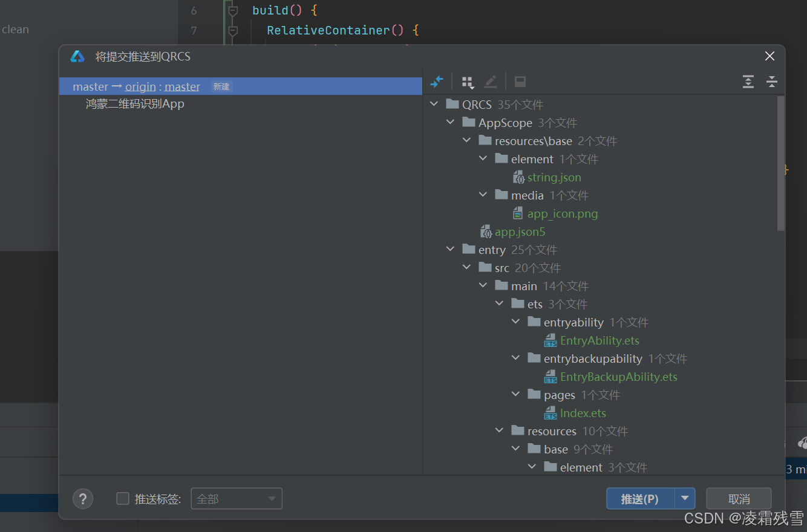This screenshot has height=532, width=807.
Task: Click the underlined master target branch link
Action: [x=182, y=86]
